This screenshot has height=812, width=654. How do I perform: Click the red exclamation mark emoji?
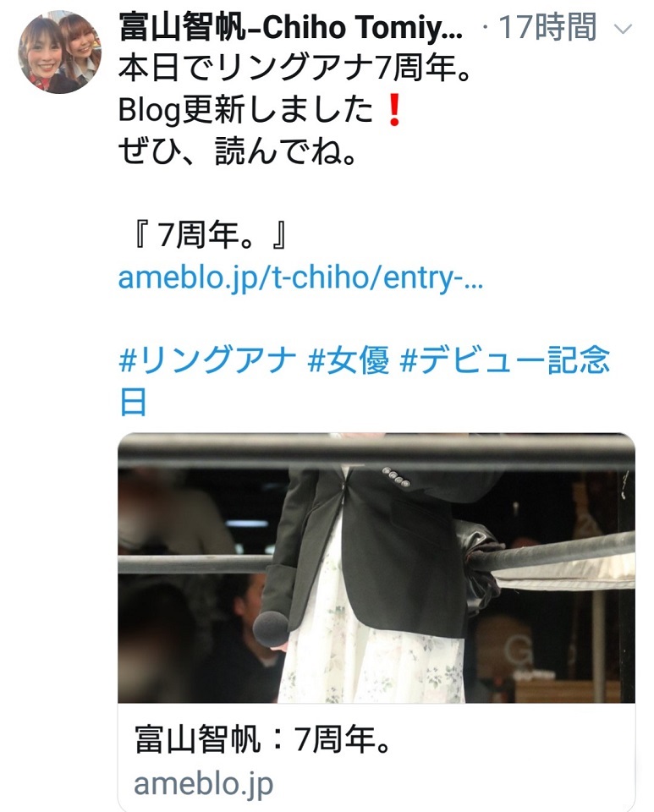pyautogui.click(x=394, y=111)
